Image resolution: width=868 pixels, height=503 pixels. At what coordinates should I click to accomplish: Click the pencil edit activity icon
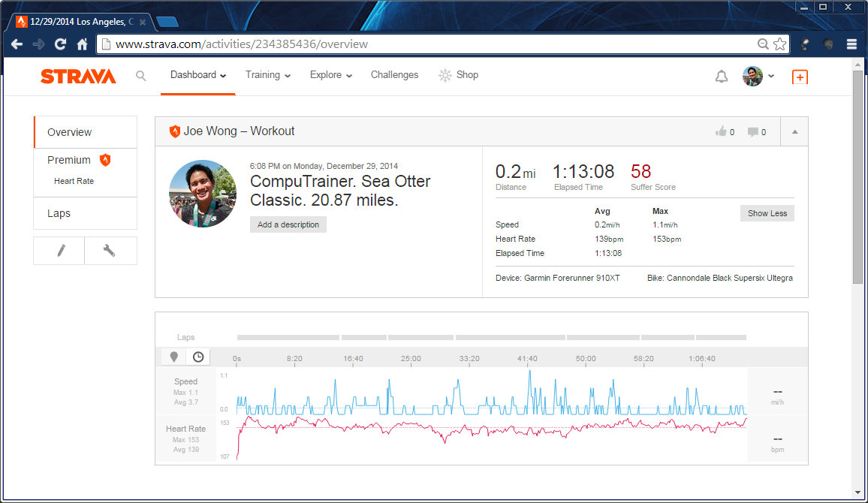click(59, 251)
